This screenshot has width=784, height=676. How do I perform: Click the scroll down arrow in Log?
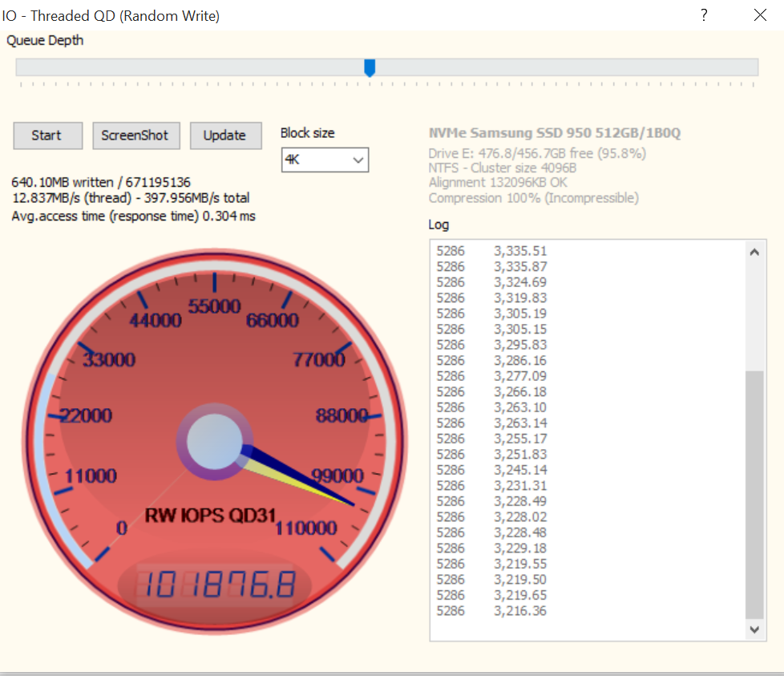[x=754, y=629]
